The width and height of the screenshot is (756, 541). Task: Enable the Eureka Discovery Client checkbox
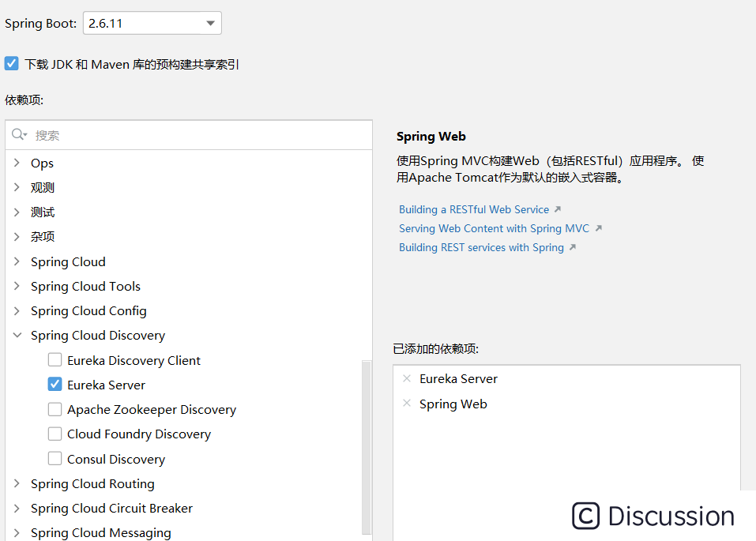click(55, 359)
